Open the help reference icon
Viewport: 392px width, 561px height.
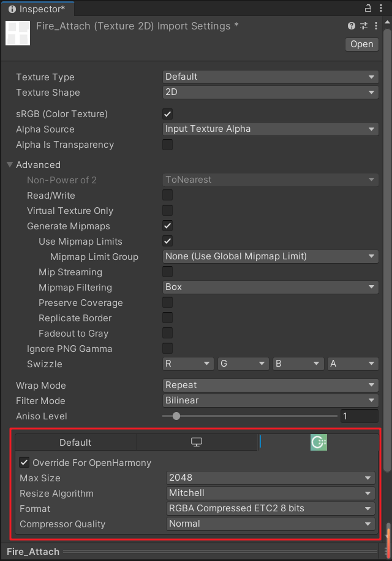[351, 26]
